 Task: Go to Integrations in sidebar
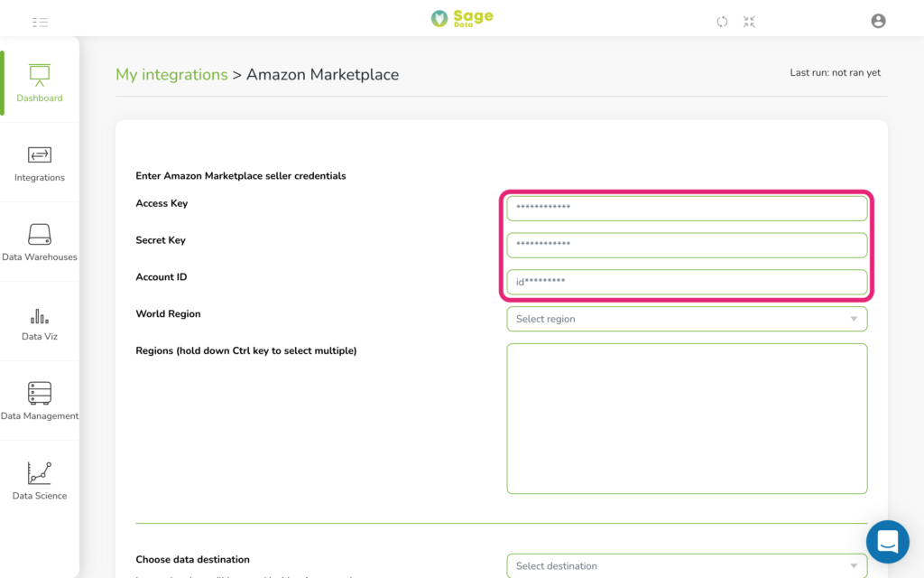tap(40, 163)
